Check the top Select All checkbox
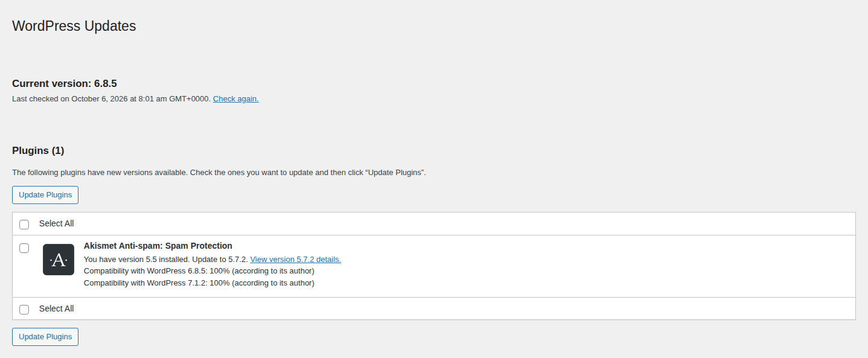This screenshot has width=868, height=358. (24, 225)
